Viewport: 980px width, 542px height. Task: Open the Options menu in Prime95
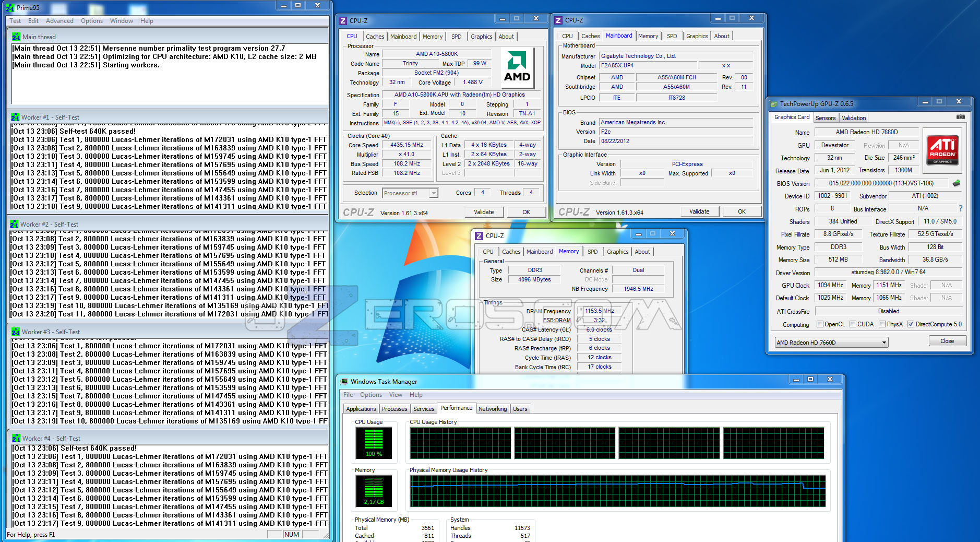point(92,21)
